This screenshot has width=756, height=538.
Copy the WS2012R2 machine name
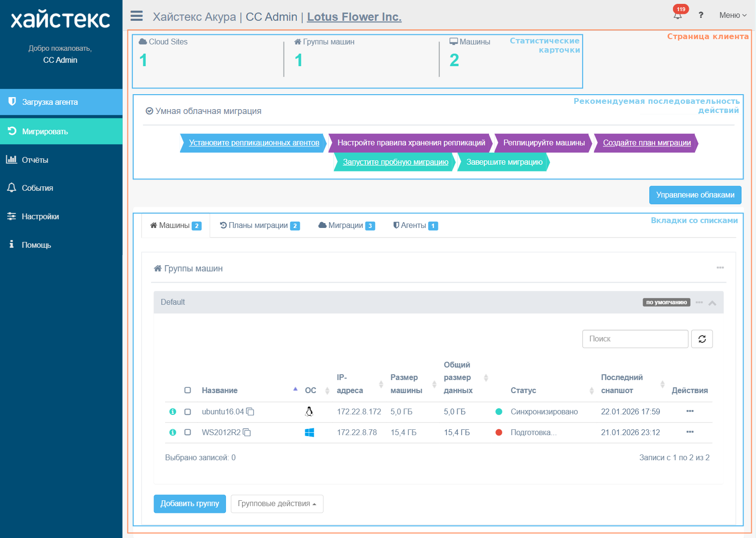247,433
